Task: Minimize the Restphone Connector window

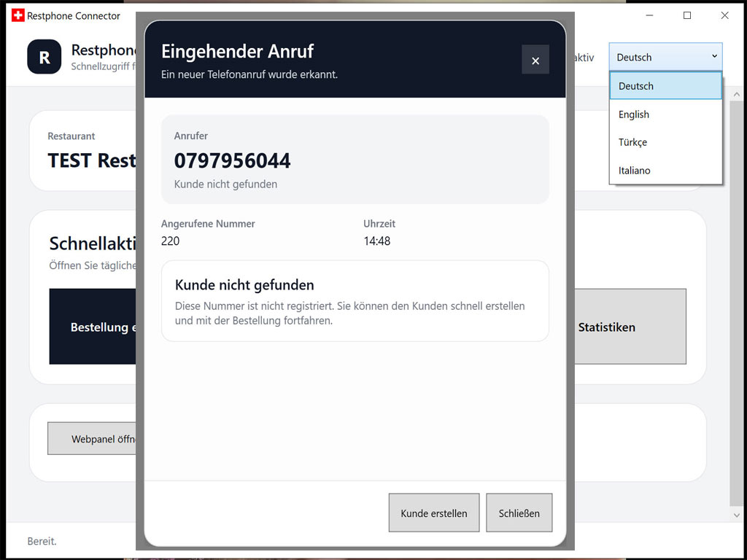Action: click(x=649, y=16)
